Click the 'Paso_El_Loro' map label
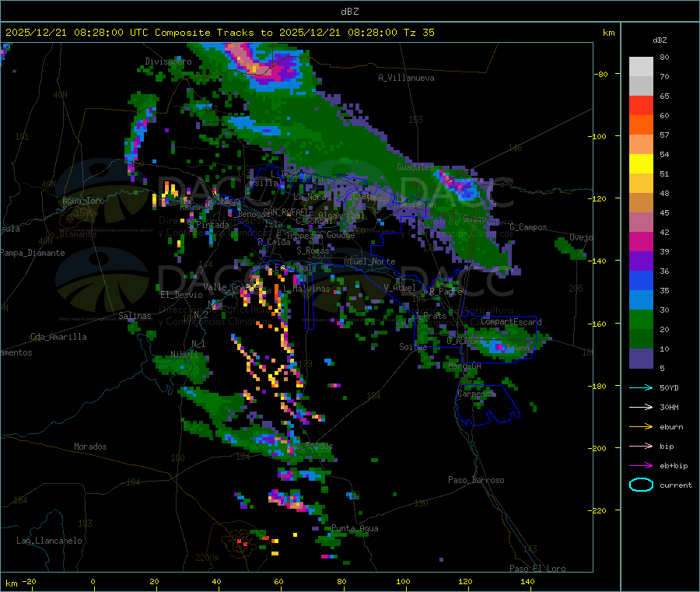 click(537, 569)
